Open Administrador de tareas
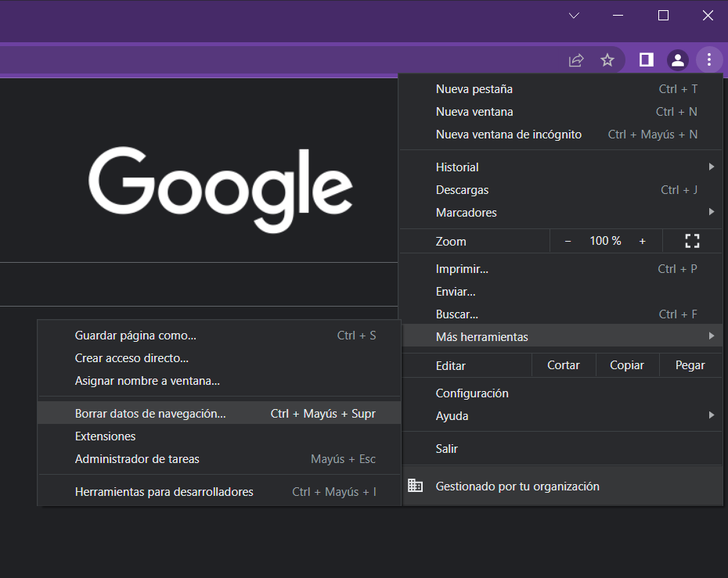728x578 pixels. (x=137, y=459)
